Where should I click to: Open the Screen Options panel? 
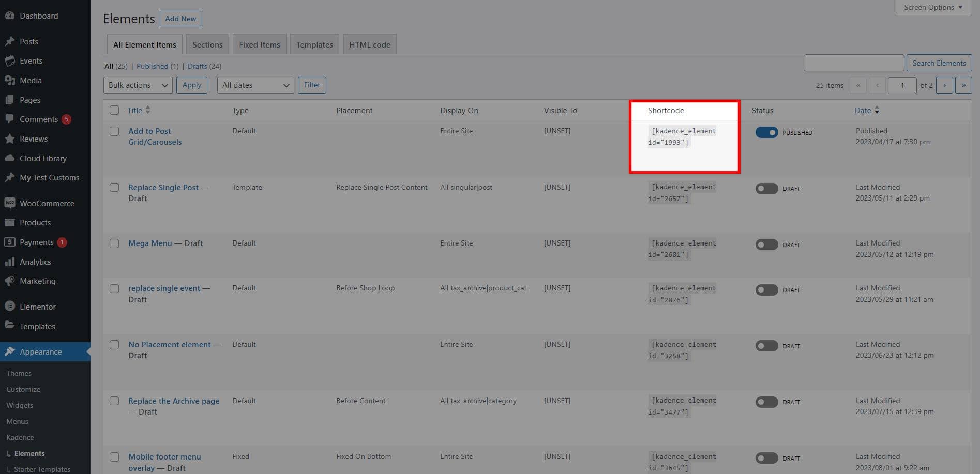click(931, 7)
